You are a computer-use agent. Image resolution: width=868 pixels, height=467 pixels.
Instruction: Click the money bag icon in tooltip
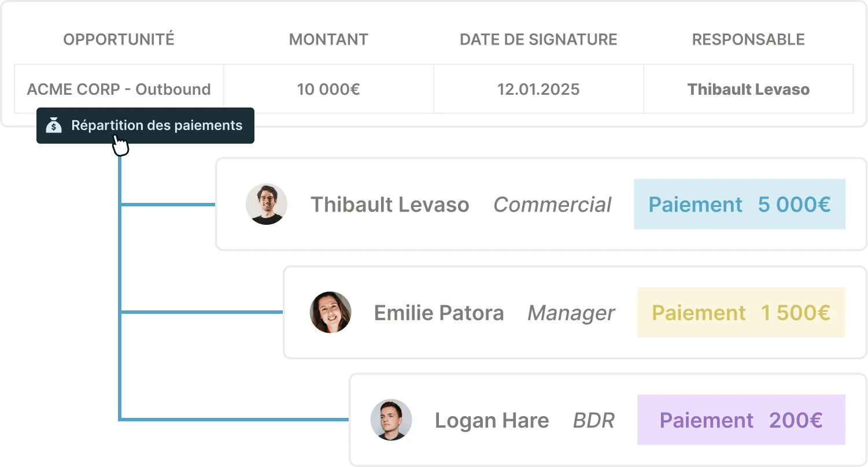tap(54, 125)
